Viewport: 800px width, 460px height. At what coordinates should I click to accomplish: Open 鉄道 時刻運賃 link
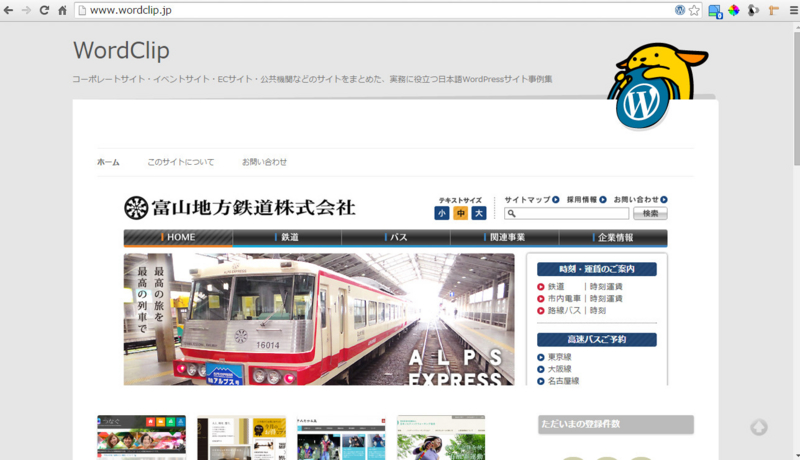(580, 287)
